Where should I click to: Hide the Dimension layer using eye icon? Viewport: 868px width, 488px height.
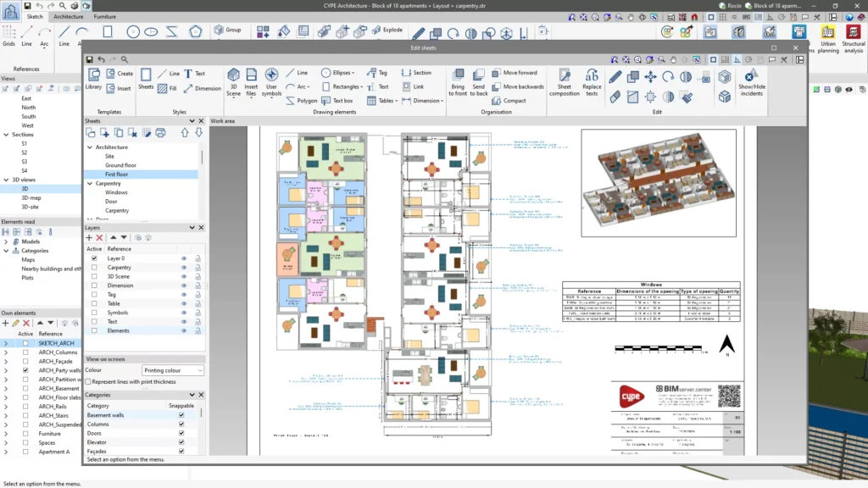click(183, 286)
